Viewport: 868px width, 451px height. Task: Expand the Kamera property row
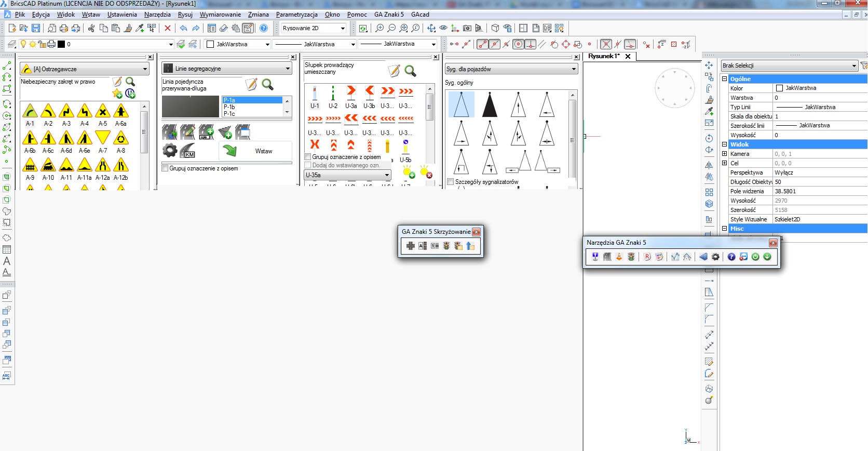coord(725,154)
